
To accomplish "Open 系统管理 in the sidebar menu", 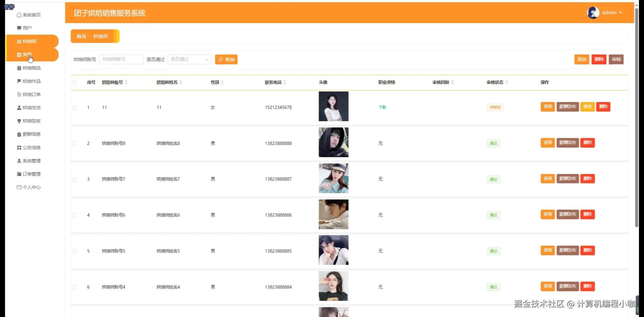I will (32, 161).
